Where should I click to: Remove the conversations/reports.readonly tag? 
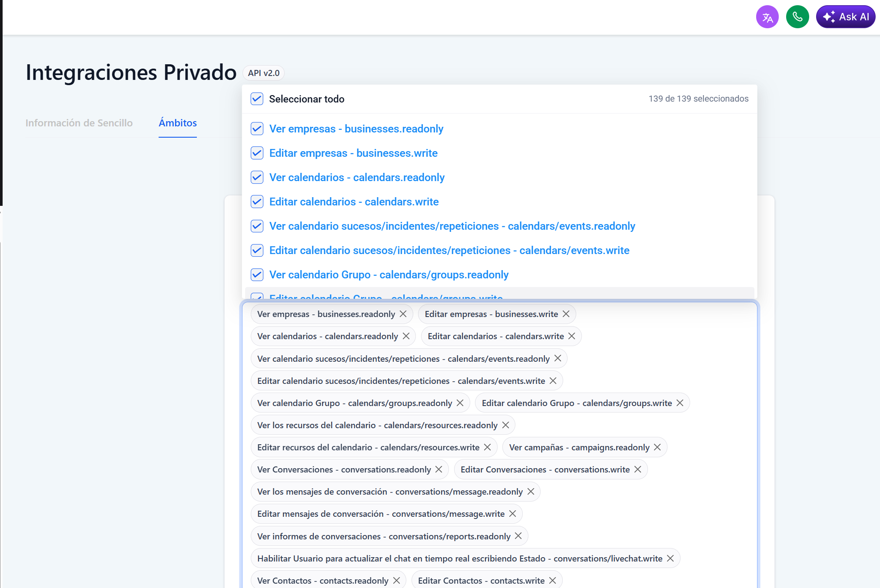click(x=518, y=536)
